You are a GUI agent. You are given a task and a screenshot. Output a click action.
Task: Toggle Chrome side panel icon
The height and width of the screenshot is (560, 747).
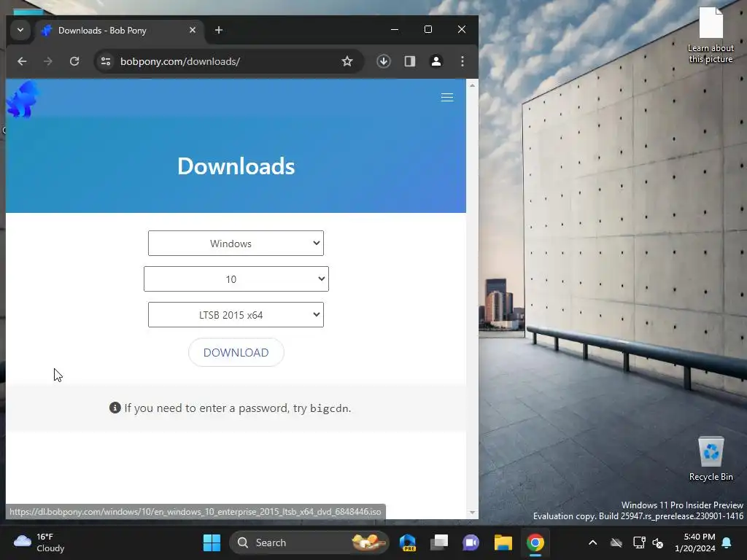(410, 61)
